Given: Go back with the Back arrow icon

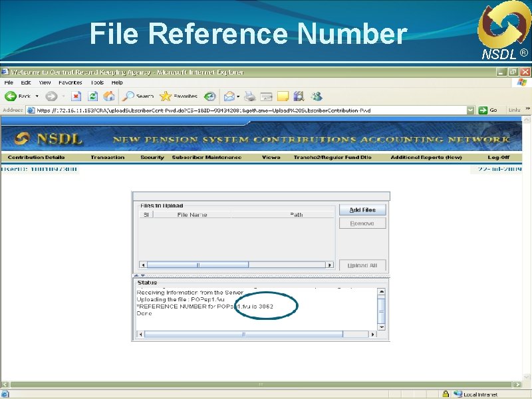Looking at the screenshot, I should (11, 96).
